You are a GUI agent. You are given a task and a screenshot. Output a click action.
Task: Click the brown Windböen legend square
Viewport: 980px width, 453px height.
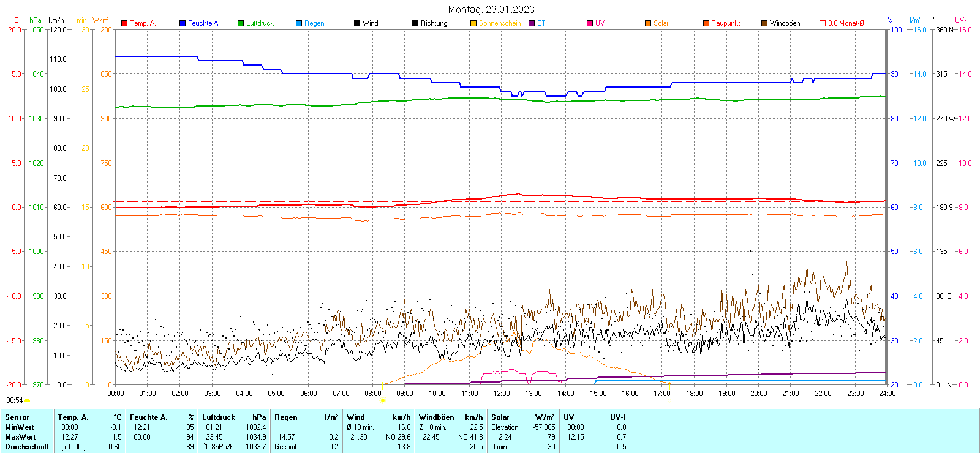pos(764,23)
